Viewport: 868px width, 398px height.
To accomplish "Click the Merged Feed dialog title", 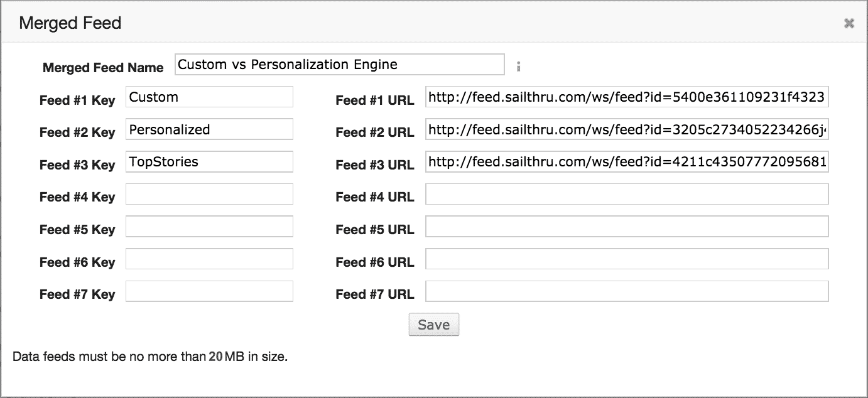I will pyautogui.click(x=70, y=23).
